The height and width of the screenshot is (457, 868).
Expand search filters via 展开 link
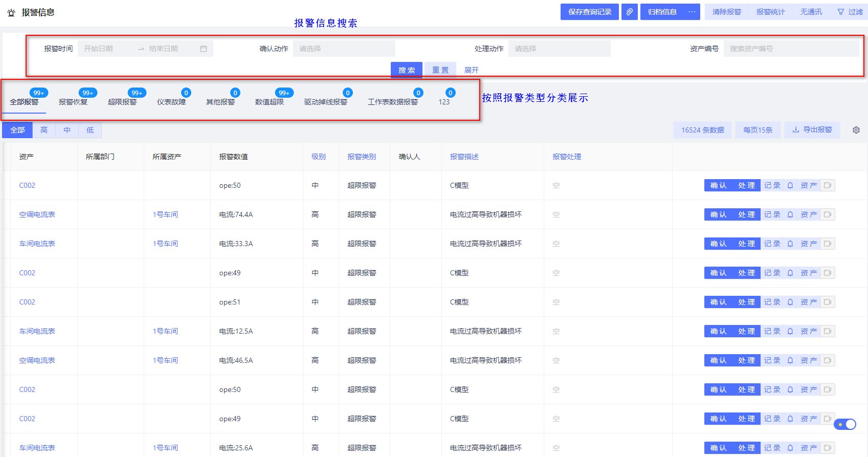(471, 70)
